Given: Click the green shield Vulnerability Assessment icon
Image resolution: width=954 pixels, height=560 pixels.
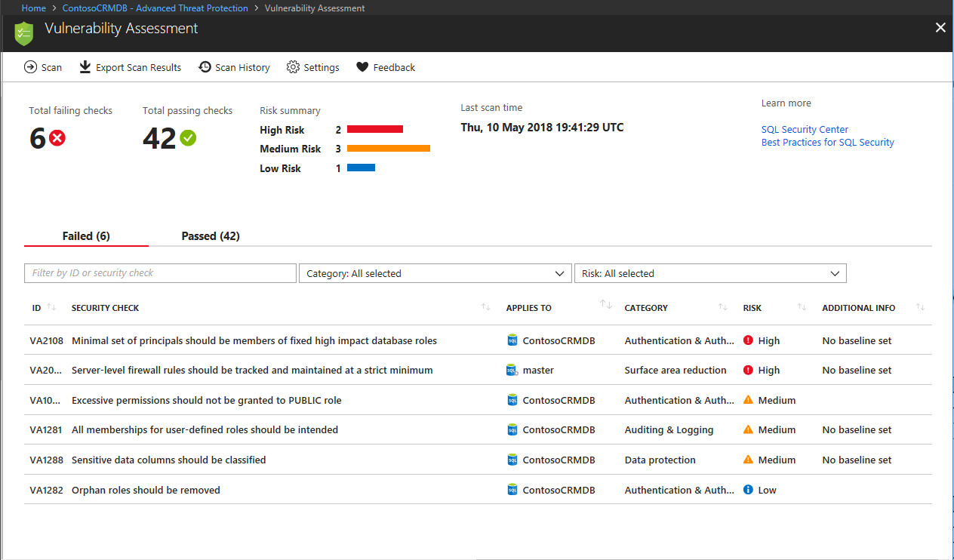Looking at the screenshot, I should (x=24, y=33).
